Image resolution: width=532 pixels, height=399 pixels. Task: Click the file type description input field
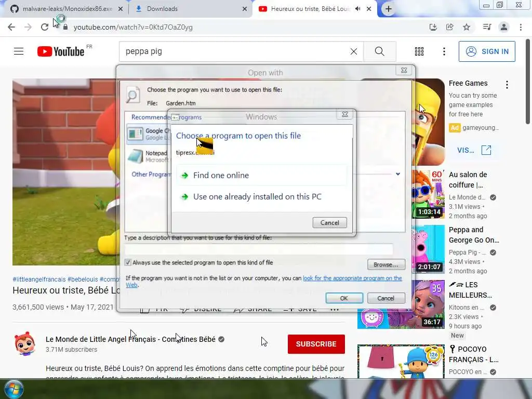pyautogui.click(x=259, y=249)
